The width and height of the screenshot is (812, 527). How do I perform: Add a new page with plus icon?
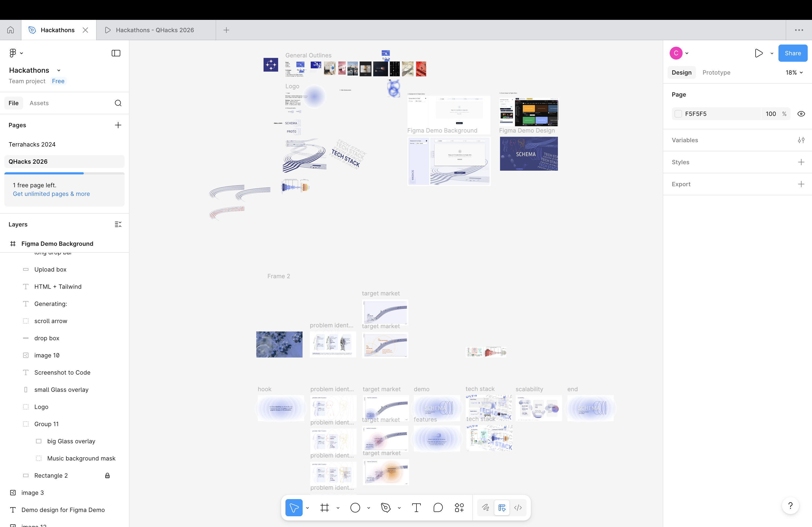pos(118,125)
